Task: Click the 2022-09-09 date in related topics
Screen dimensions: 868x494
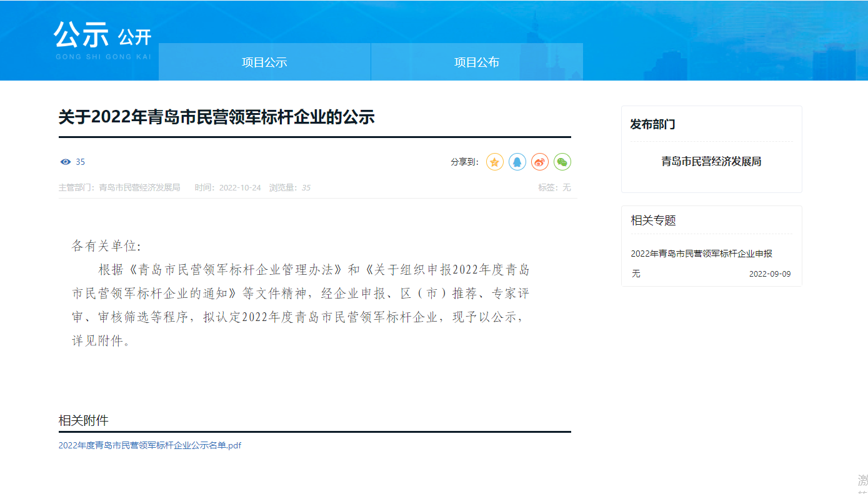Action: coord(770,274)
